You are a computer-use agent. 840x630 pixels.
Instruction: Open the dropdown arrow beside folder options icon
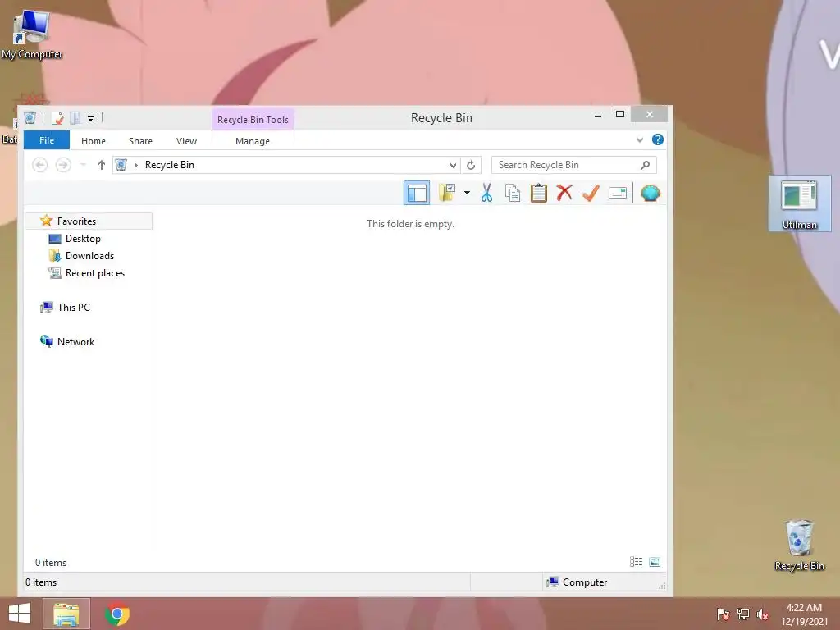467,193
